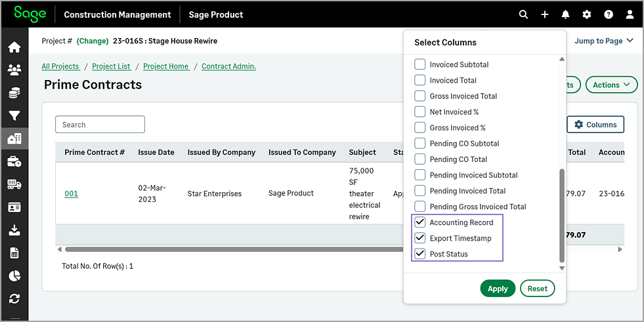
Task: Open the Actions dropdown button
Action: (x=611, y=85)
